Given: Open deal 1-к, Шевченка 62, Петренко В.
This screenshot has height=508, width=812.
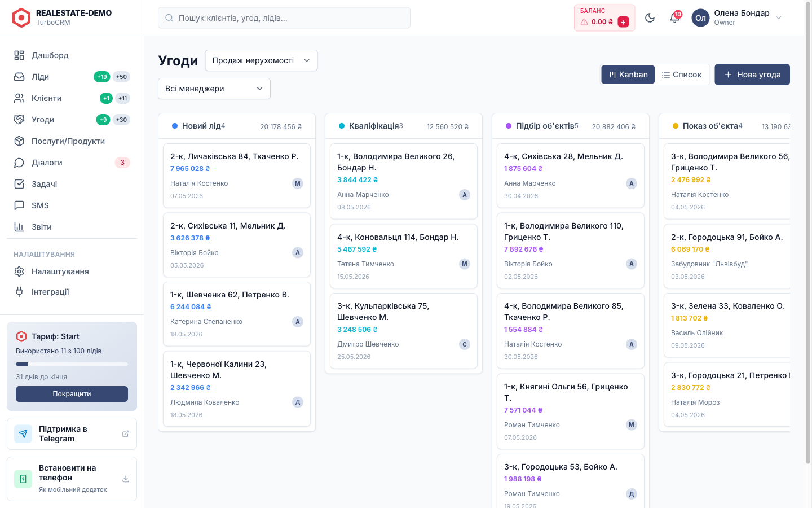Looking at the screenshot, I should click(x=237, y=314).
